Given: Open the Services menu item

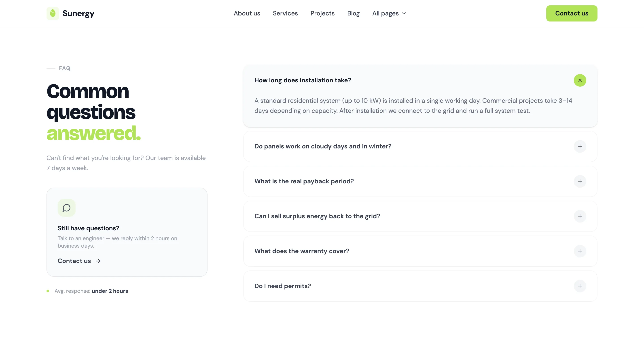Looking at the screenshot, I should click(285, 13).
